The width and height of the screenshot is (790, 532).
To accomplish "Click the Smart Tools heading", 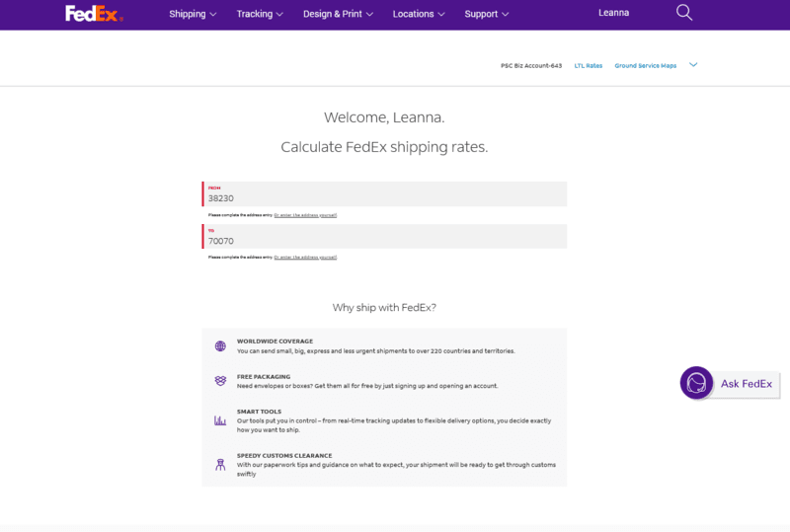I will 259,412.
